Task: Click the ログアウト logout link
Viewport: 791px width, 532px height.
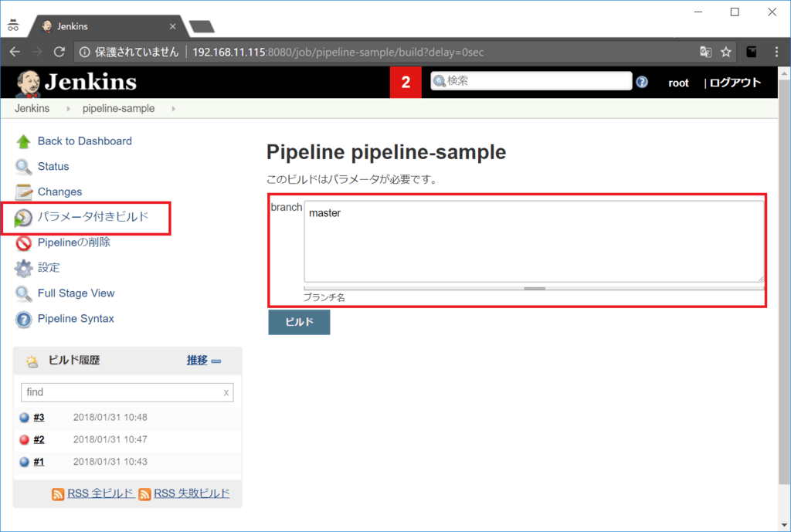Action: click(735, 83)
